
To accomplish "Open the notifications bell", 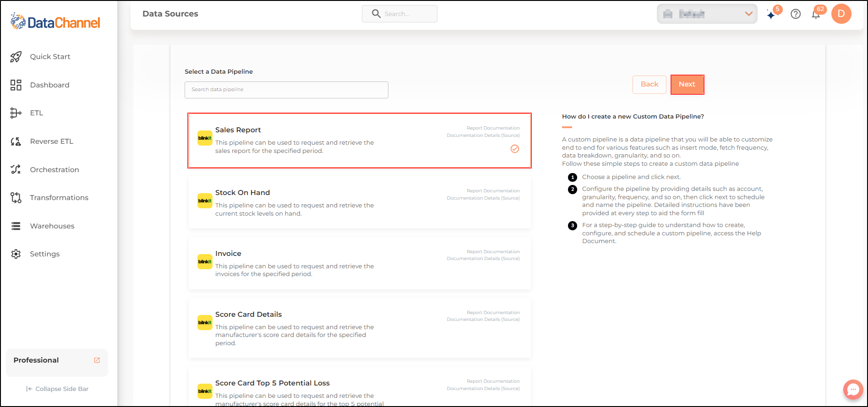I will [x=816, y=14].
